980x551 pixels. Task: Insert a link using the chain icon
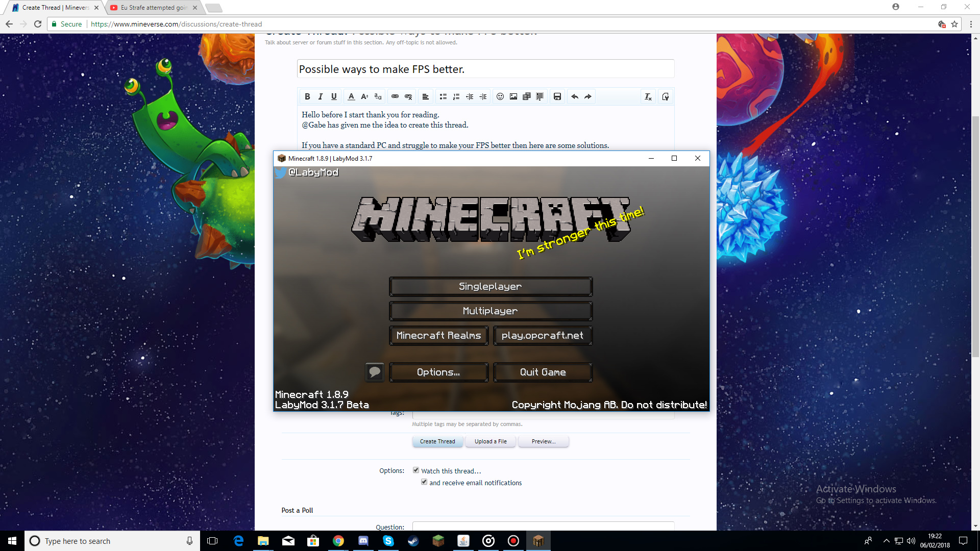395,96
